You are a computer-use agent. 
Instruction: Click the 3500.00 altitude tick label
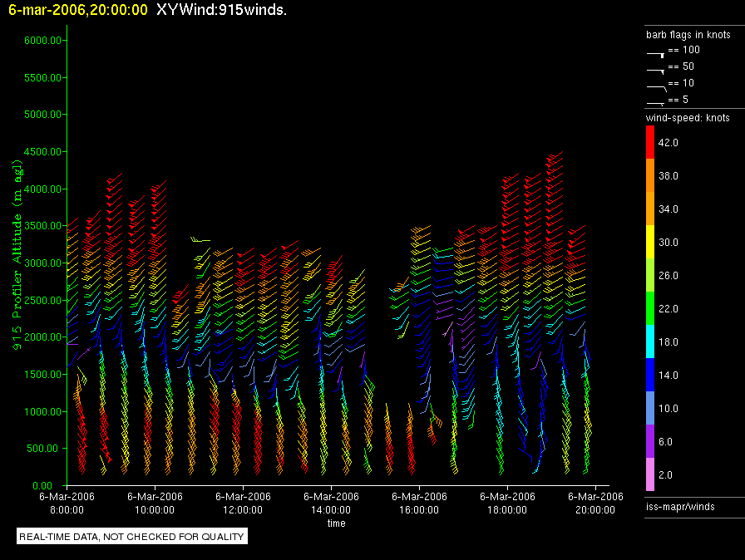(x=42, y=226)
